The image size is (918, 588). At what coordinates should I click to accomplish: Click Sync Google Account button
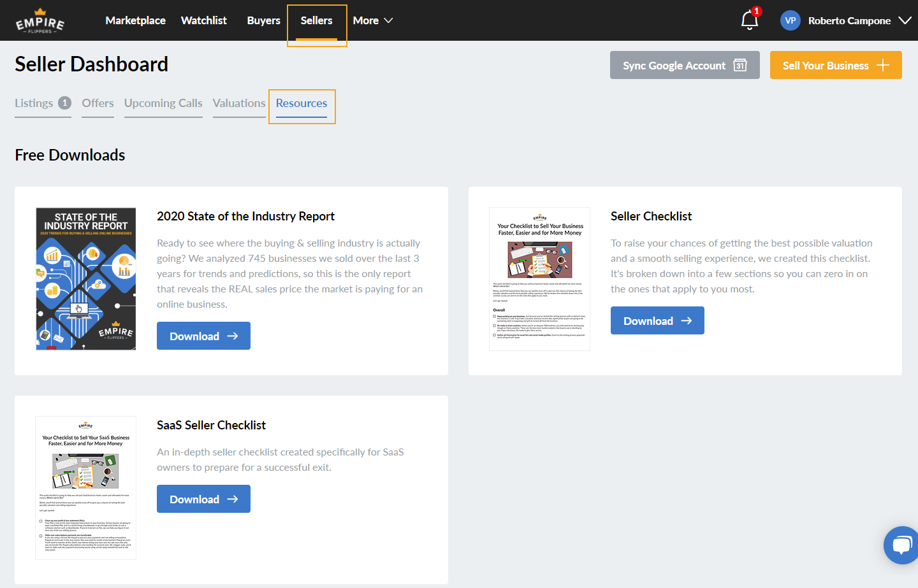click(x=685, y=65)
